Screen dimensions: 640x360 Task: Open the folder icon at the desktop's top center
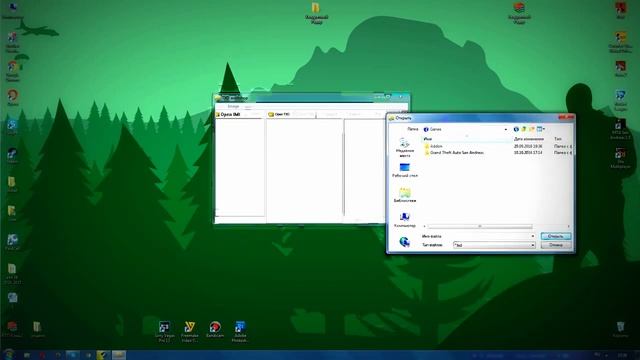(x=316, y=13)
